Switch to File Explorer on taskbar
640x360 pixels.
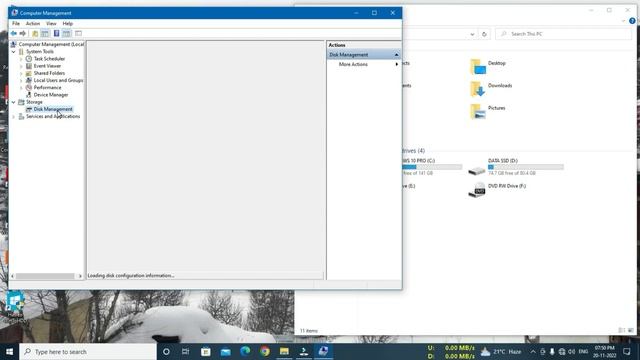(284, 351)
